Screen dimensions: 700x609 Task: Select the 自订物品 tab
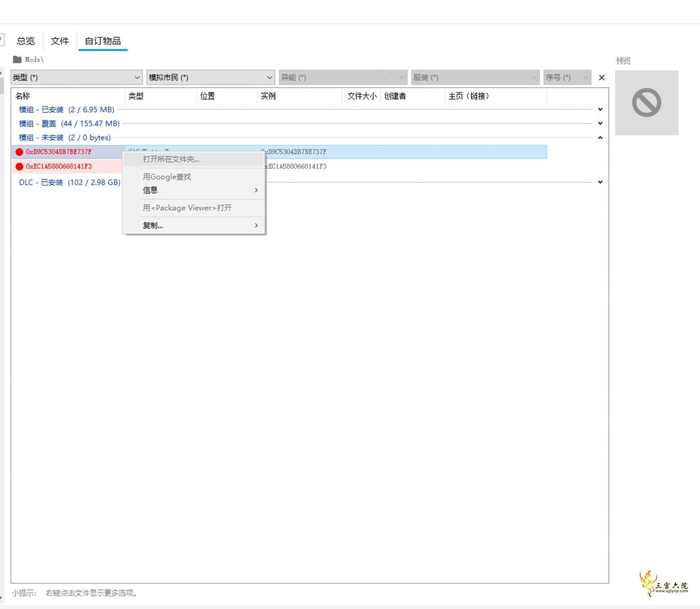pyautogui.click(x=103, y=41)
